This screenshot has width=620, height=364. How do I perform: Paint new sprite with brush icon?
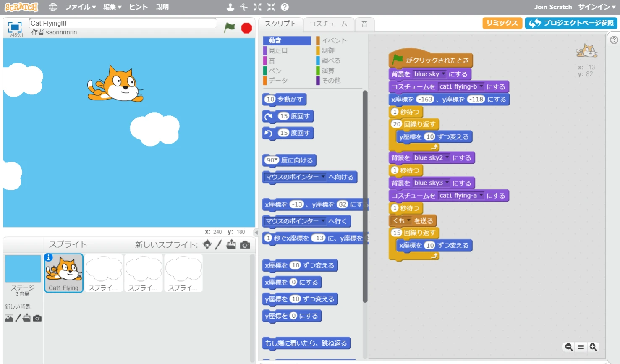click(218, 245)
